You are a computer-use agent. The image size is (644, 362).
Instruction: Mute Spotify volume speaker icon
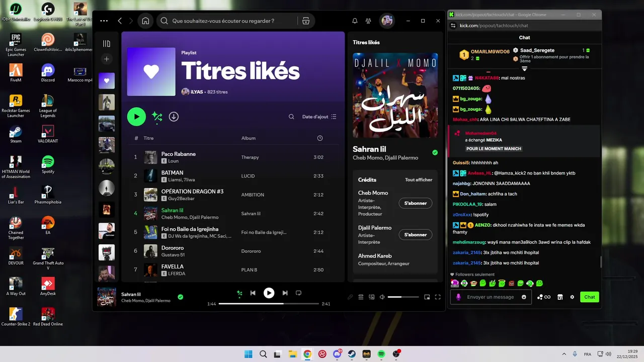pos(382,297)
